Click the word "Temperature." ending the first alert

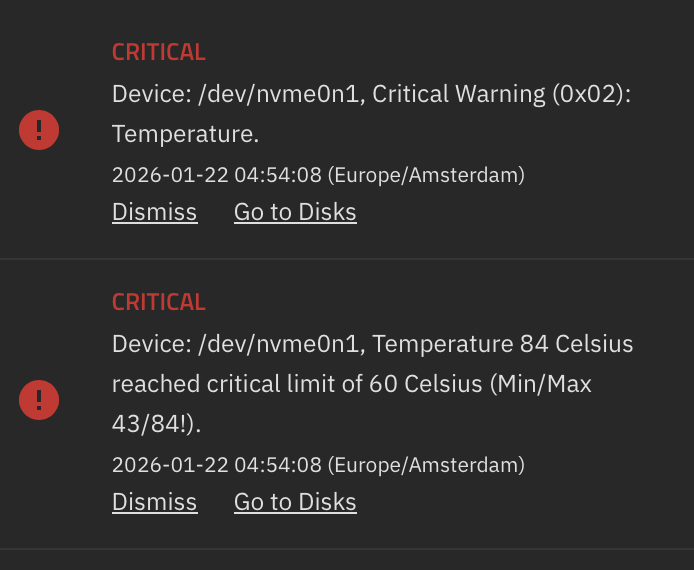(x=171, y=134)
